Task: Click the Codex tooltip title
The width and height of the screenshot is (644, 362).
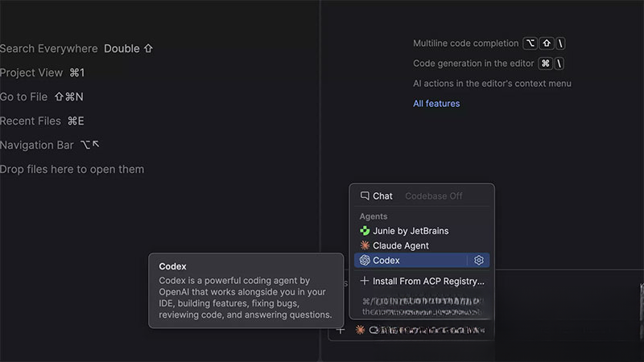Action: click(x=172, y=266)
